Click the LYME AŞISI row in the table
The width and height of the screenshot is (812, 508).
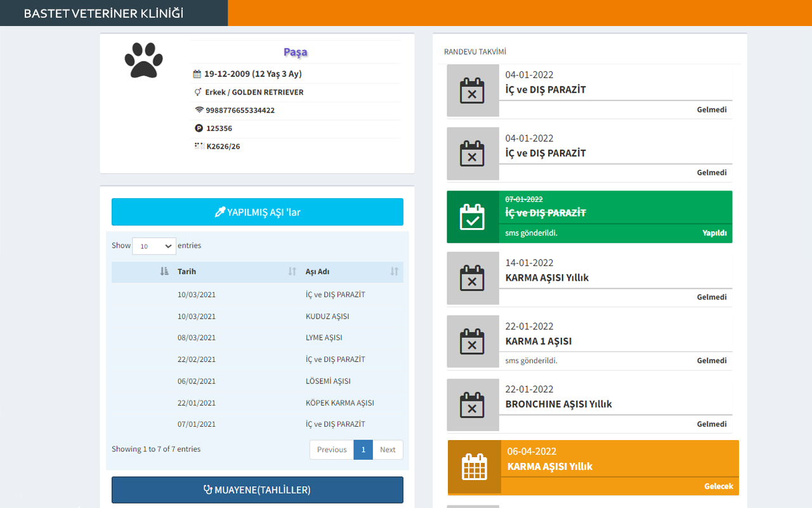[x=258, y=338]
